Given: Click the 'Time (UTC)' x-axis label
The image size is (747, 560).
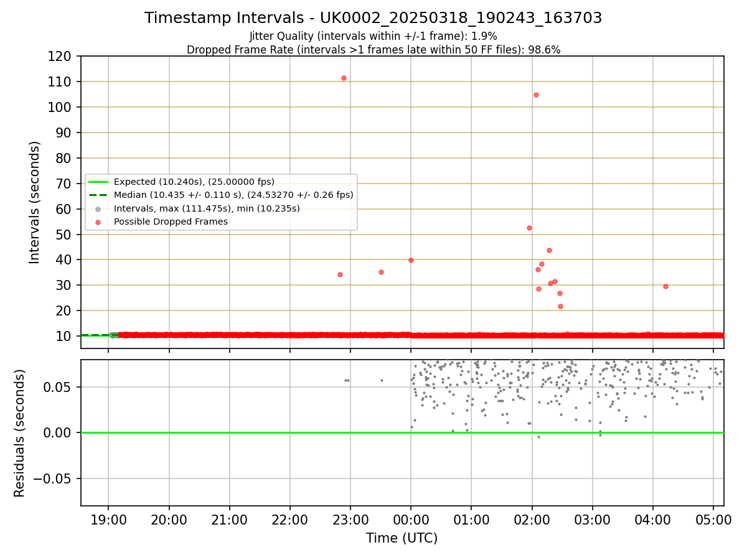Looking at the screenshot, I should 402,538.
